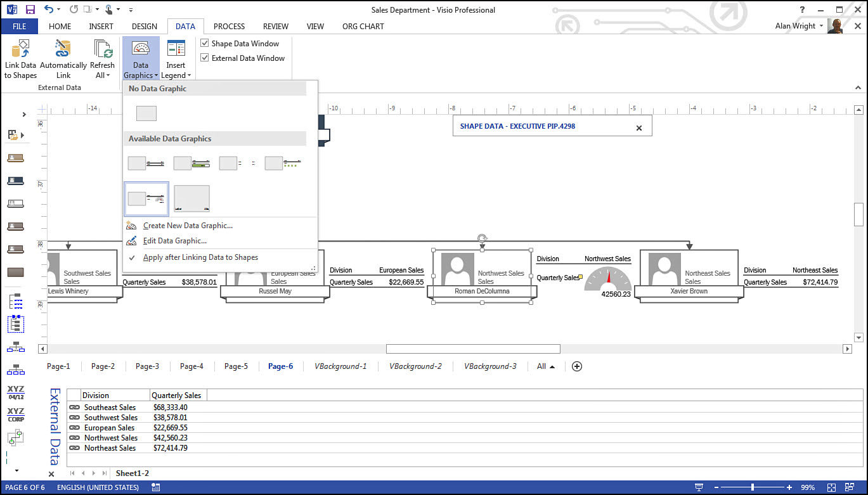868x495 pixels.
Task: Select the first tan Executive shape in stencil
Action: click(15, 158)
